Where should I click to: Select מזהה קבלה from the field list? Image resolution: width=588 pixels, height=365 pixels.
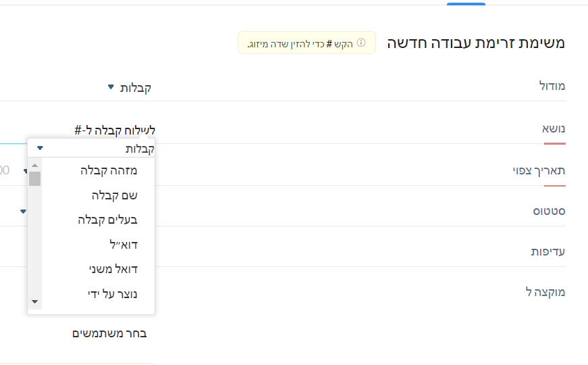pyautogui.click(x=109, y=170)
